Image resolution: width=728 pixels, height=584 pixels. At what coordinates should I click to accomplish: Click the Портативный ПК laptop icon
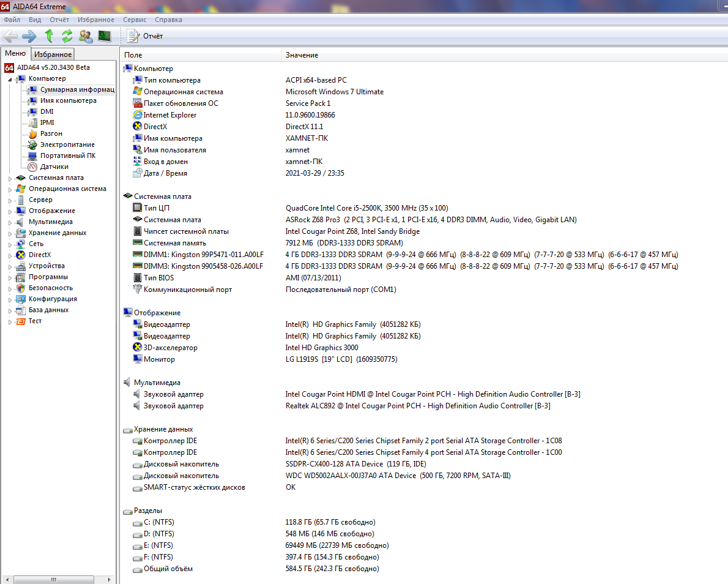32,155
